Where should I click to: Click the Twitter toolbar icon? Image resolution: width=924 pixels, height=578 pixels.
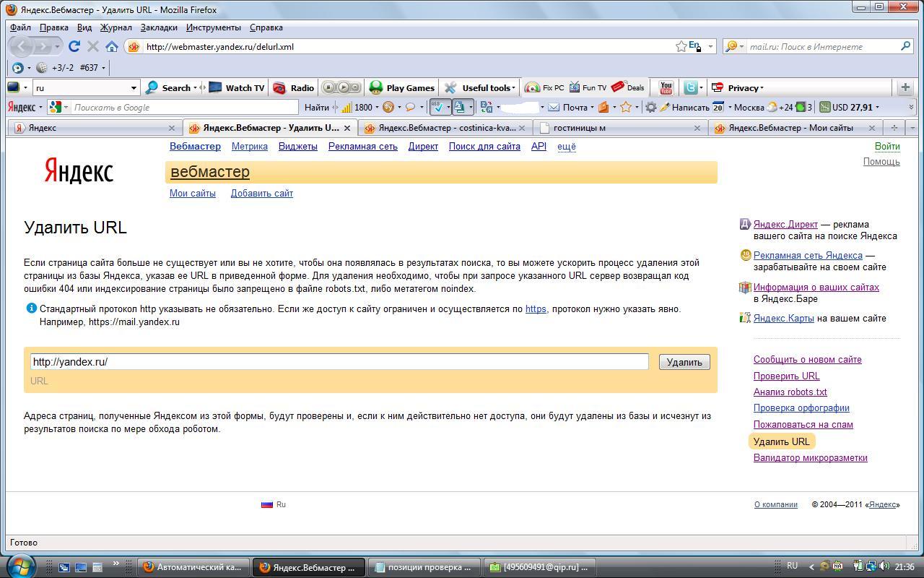point(690,87)
